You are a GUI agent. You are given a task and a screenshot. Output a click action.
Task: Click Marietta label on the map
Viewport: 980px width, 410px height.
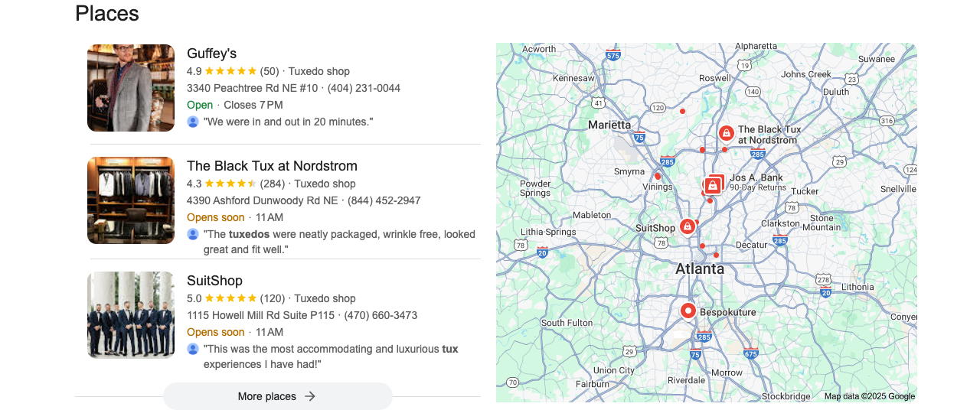point(609,125)
